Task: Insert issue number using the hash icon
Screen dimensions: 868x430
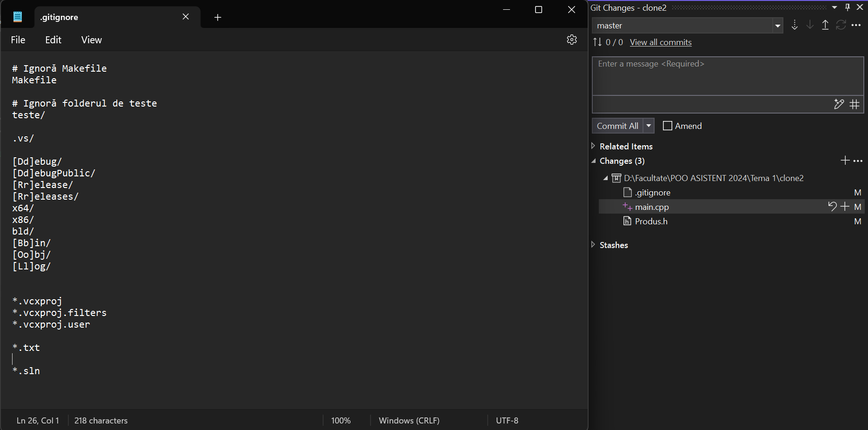Action: pyautogui.click(x=855, y=104)
